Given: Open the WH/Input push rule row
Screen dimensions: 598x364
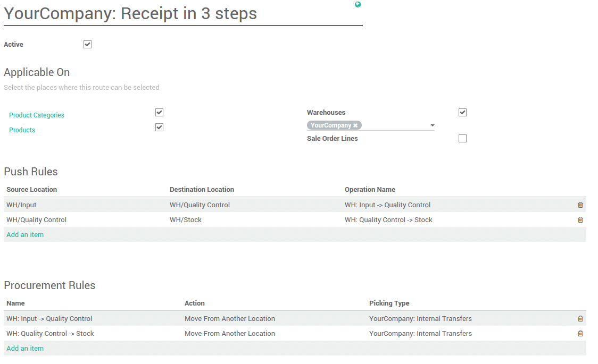Looking at the screenshot, I should 21,205.
